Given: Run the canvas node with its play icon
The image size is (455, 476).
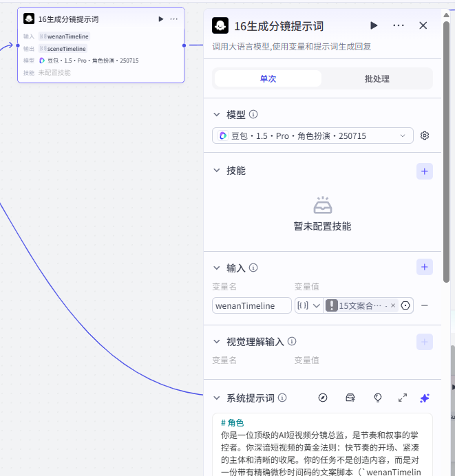Looking at the screenshot, I should pyautogui.click(x=161, y=19).
